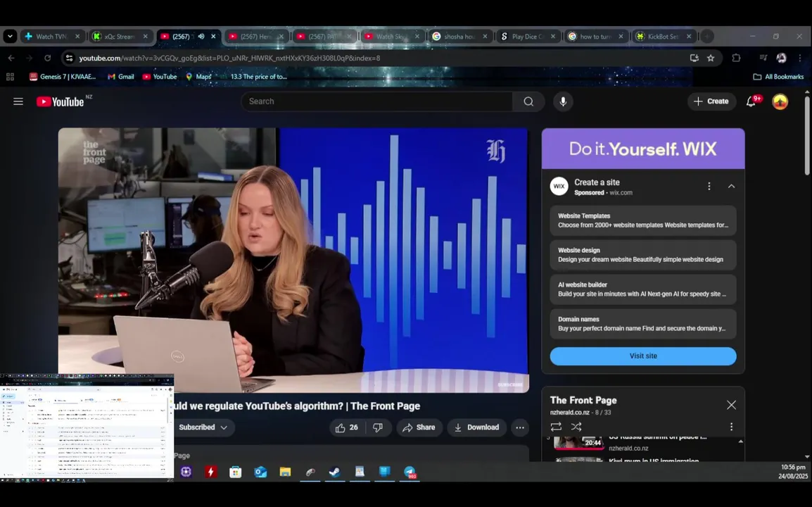Click the search magnifier button
Image resolution: width=812 pixels, height=507 pixels.
click(x=528, y=101)
